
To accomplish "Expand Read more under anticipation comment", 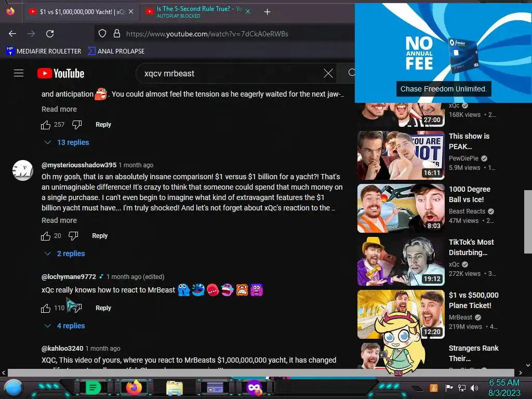I will pos(59,109).
